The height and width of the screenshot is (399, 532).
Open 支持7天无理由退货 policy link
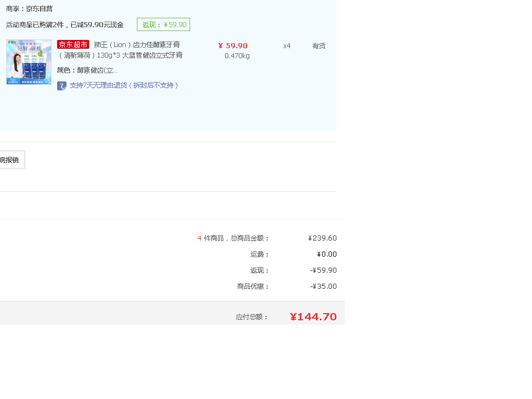[124, 85]
